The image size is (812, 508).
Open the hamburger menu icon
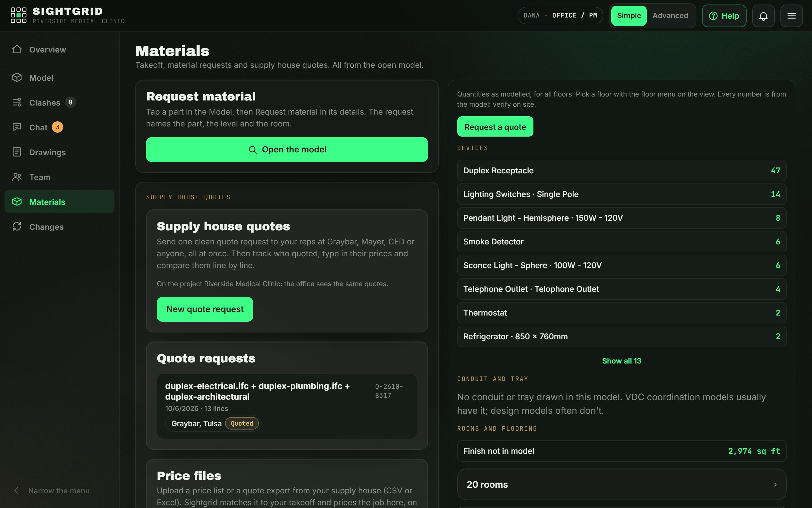(x=791, y=16)
